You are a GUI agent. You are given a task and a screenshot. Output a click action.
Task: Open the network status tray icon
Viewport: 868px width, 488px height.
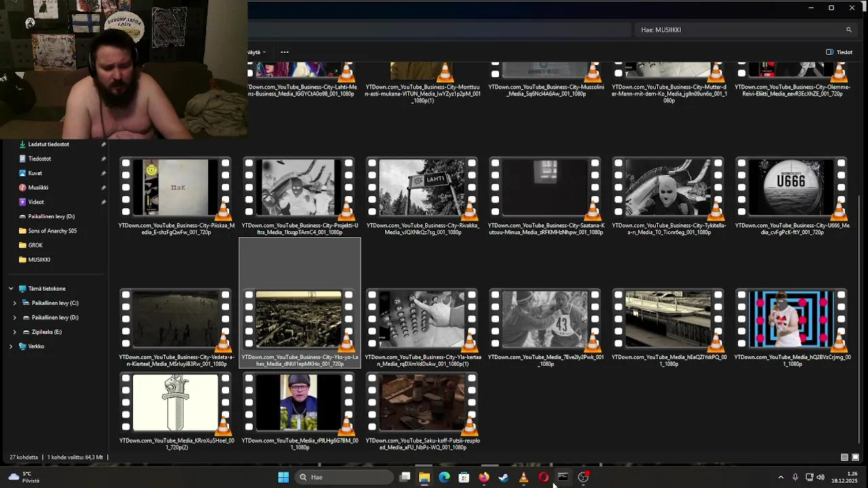(809, 477)
